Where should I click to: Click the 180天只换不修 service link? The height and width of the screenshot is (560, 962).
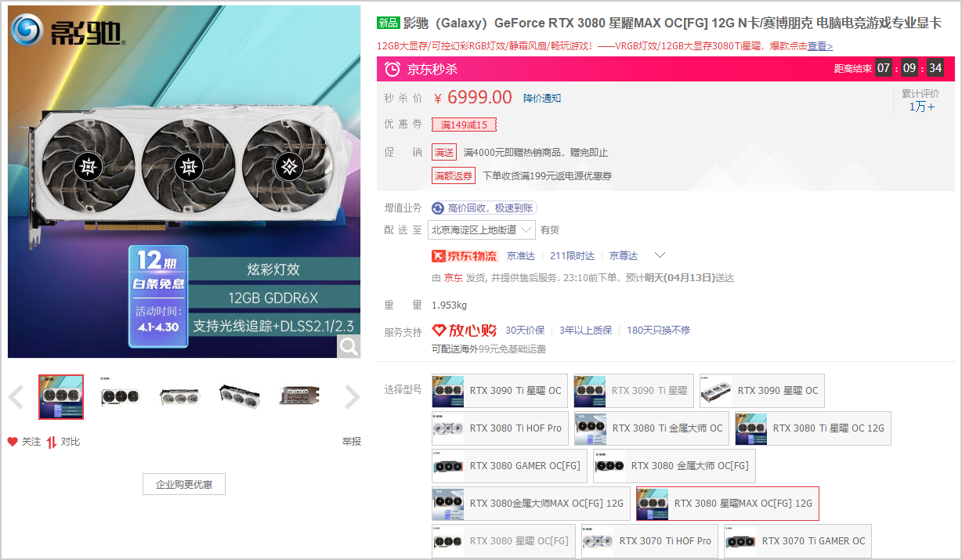(658, 331)
